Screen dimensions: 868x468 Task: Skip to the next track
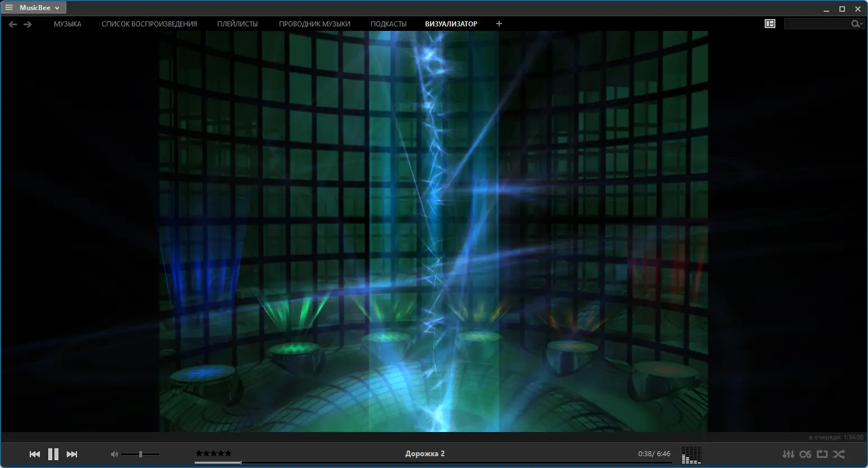coord(72,454)
